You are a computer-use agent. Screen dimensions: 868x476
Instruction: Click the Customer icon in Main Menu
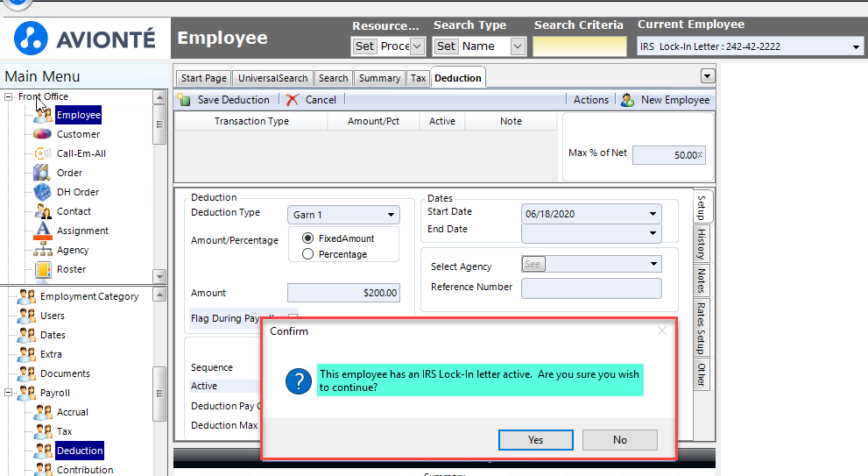(42, 134)
